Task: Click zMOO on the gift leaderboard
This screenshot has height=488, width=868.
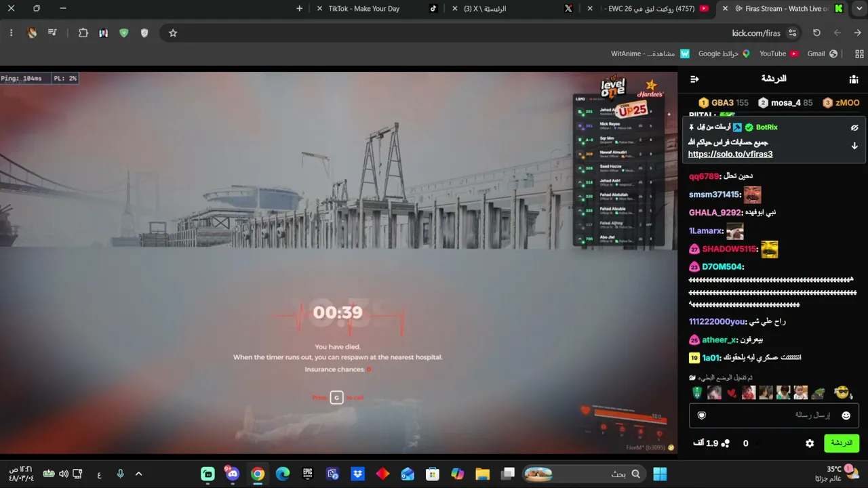Action: pyautogui.click(x=841, y=103)
